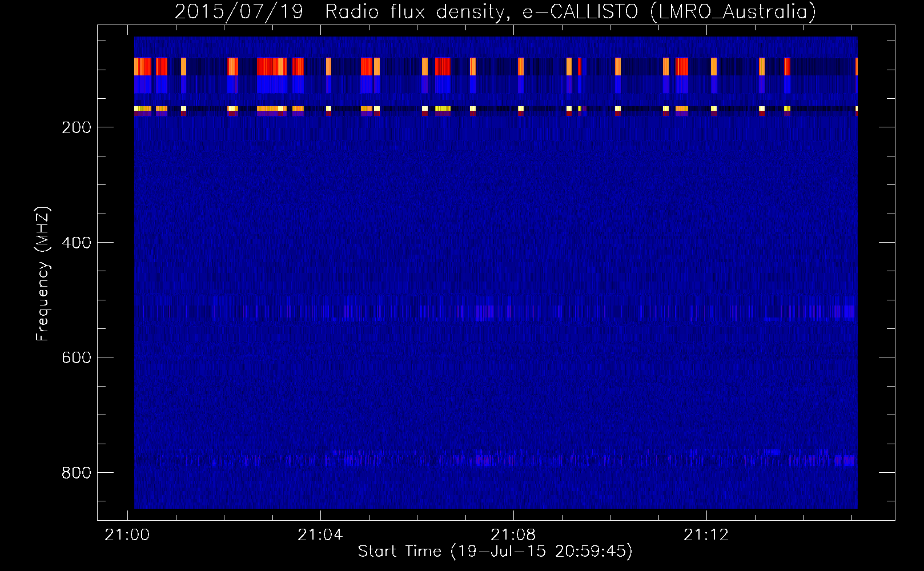The image size is (924, 571).
Task: Click the plot title '2015/07/19 Radio flux density'
Action: (495, 11)
